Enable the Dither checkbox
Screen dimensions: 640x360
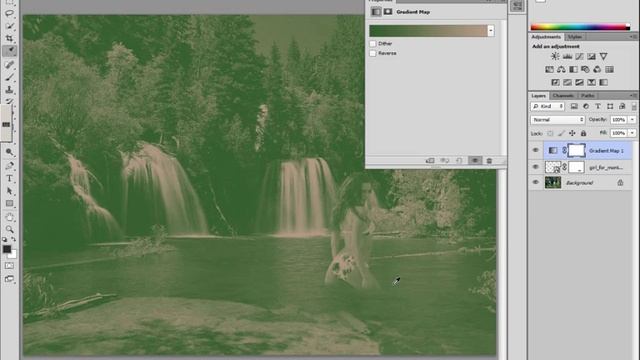(x=373, y=43)
